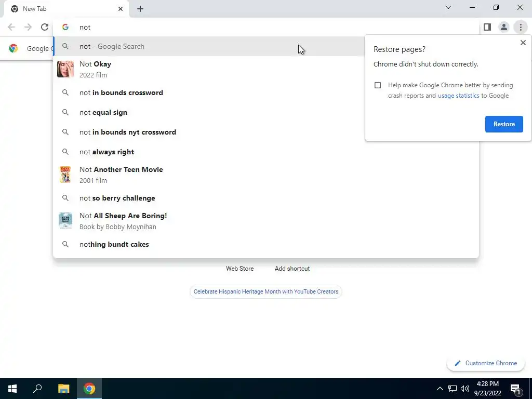
Task: Click search icon beside 'not equal sign'
Action: 65,112
